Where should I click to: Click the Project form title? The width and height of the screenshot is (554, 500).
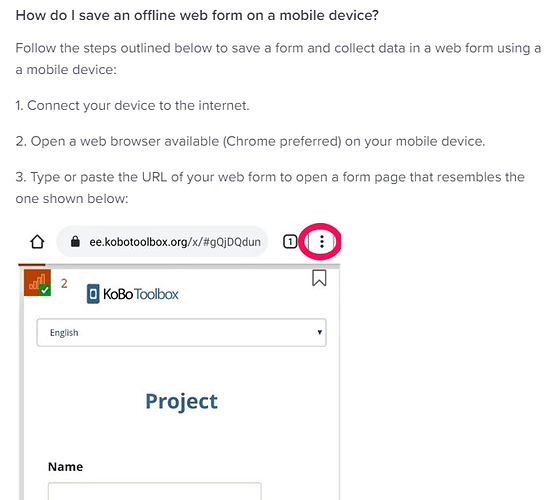(181, 401)
